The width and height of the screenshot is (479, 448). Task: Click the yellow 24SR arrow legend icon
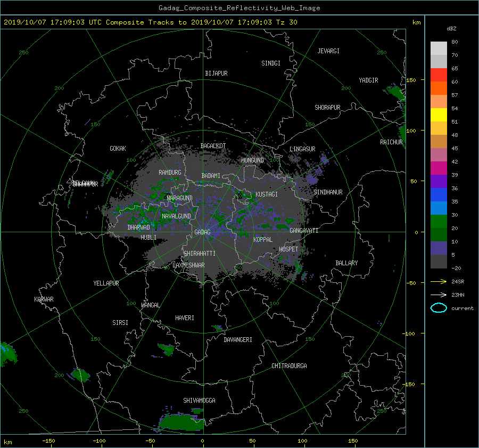[439, 281]
